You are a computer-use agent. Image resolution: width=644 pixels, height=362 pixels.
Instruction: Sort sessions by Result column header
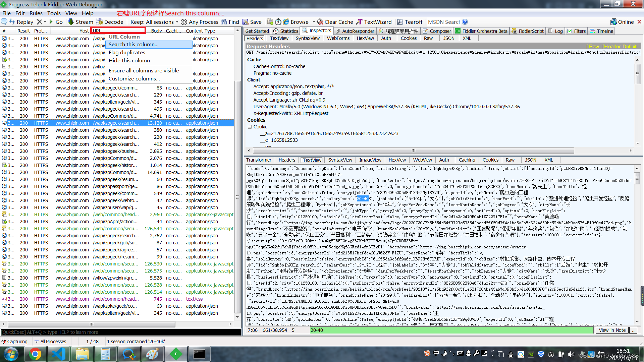23,31
